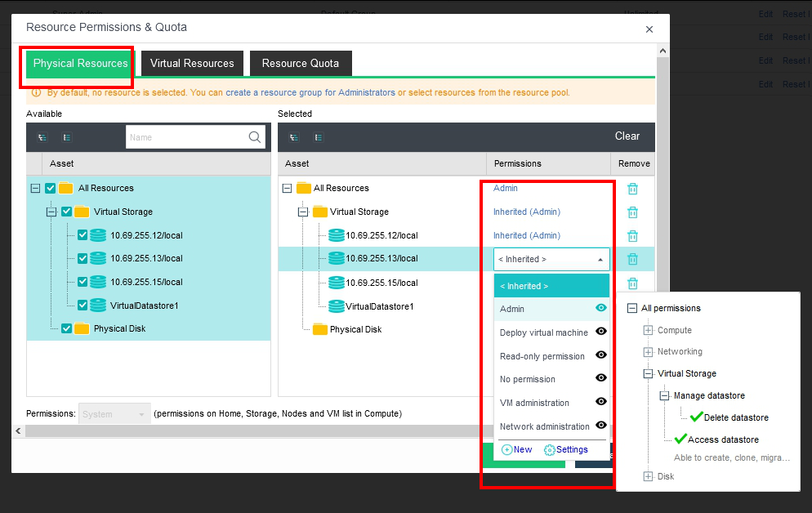
Task: View Read-only permission details eye icon
Action: point(600,355)
